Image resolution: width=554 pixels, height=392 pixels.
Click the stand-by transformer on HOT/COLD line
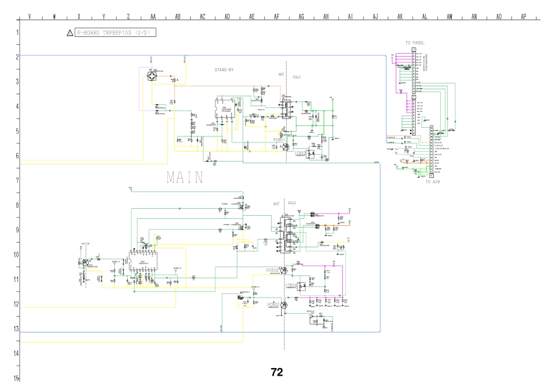(x=285, y=110)
